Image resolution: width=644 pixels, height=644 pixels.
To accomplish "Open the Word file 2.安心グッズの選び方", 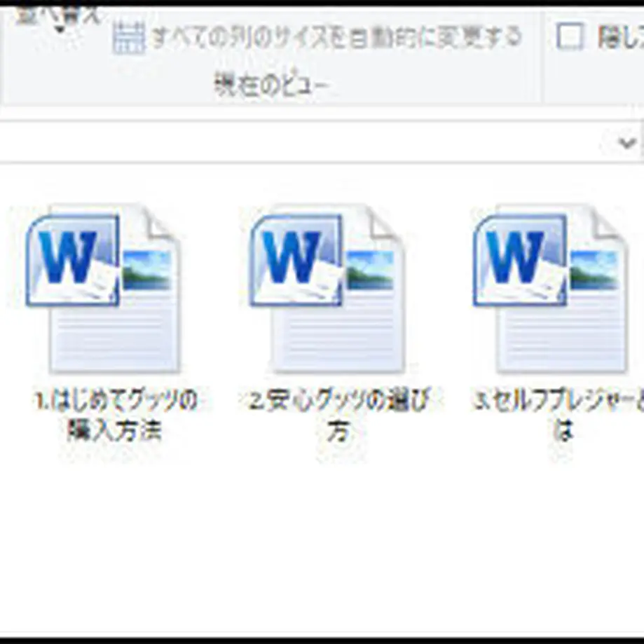I will (327, 288).
